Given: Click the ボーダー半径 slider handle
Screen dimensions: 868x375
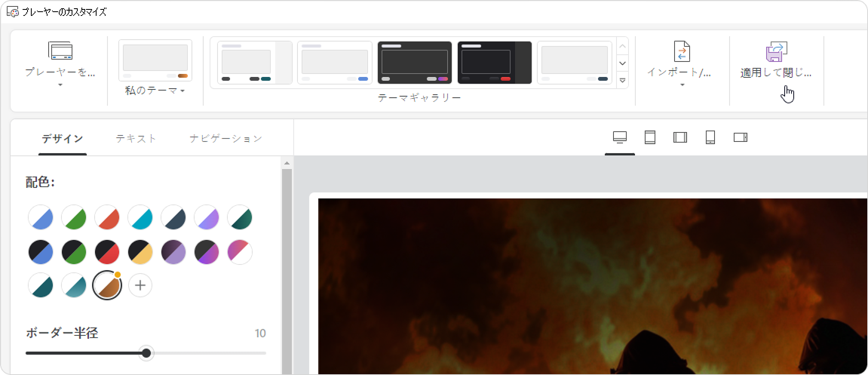Looking at the screenshot, I should pos(146,353).
